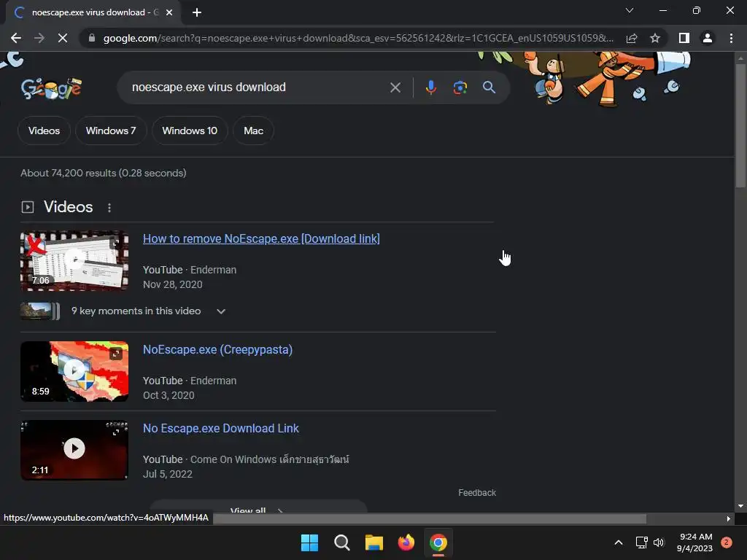Open Chrome's three-dot menu
Image resolution: width=747 pixels, height=560 pixels.
pyautogui.click(x=731, y=38)
